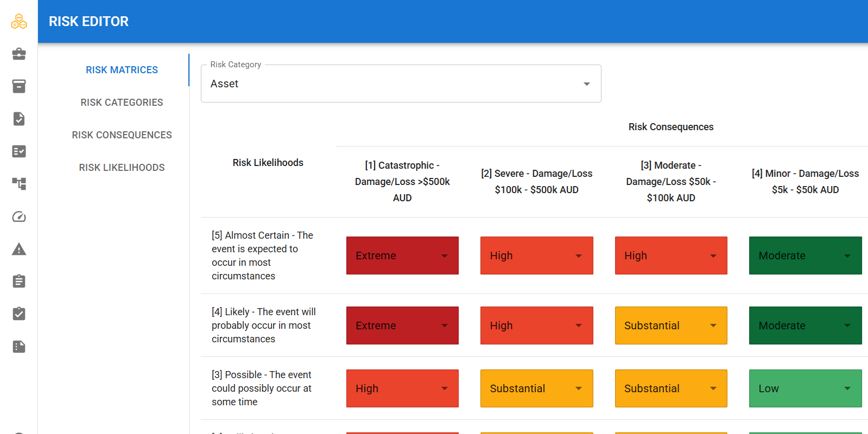
Task: Open the briefcase sidebar icon
Action: pos(19,54)
